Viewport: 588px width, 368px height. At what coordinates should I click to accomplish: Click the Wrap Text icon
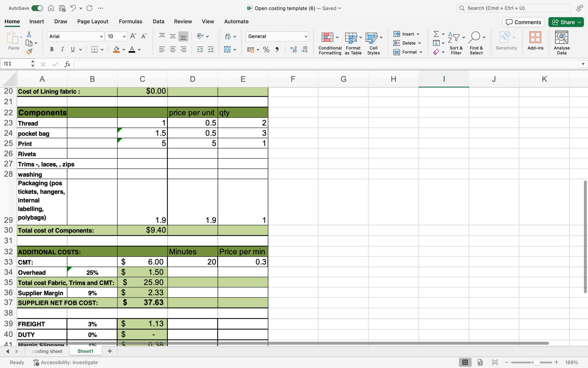click(x=228, y=36)
